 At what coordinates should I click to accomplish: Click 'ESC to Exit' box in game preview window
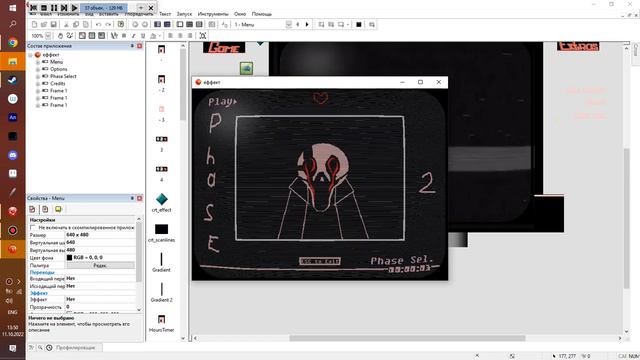(x=320, y=261)
